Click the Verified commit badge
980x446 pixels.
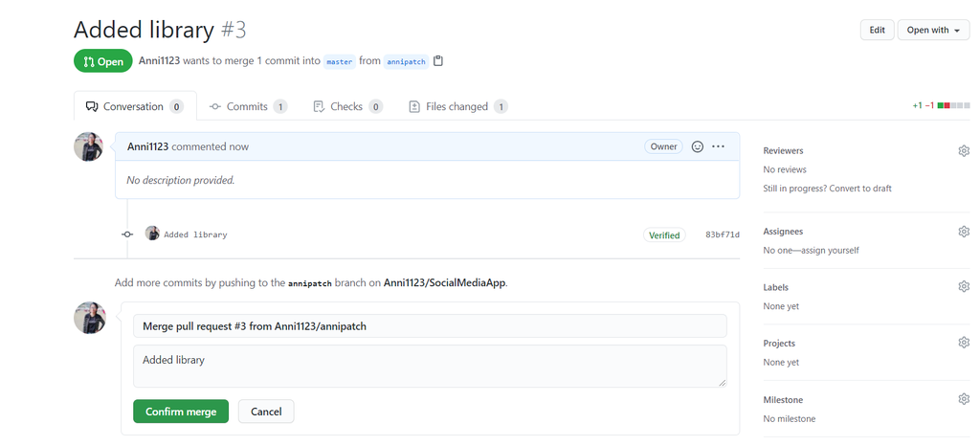tap(664, 234)
